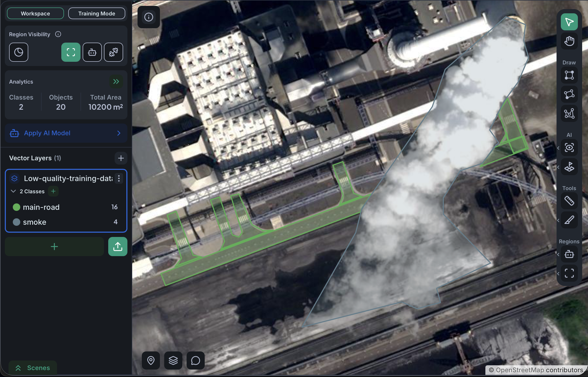Collapse the 2 Classes list
588x377 pixels.
13,191
